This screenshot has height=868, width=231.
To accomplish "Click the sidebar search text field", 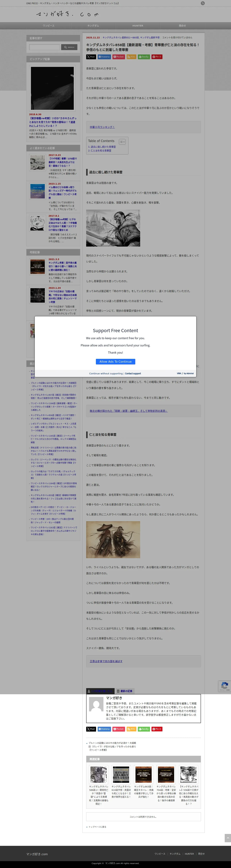I will [44, 47].
